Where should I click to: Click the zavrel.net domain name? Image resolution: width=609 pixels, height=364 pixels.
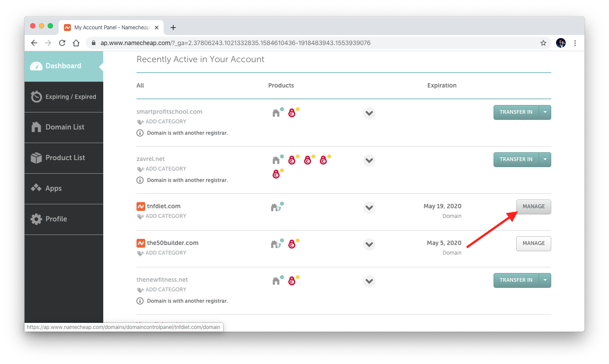pos(150,159)
